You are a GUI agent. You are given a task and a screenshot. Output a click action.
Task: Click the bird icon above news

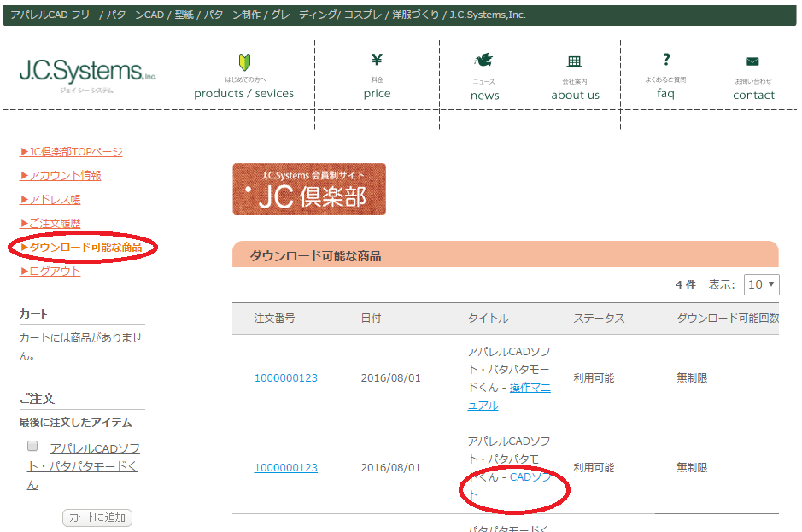[x=483, y=61]
